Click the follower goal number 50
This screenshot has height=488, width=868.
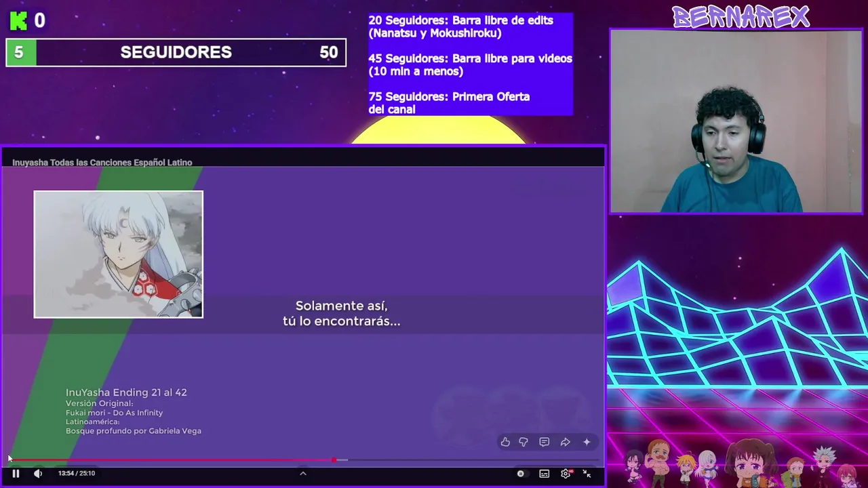coord(328,52)
